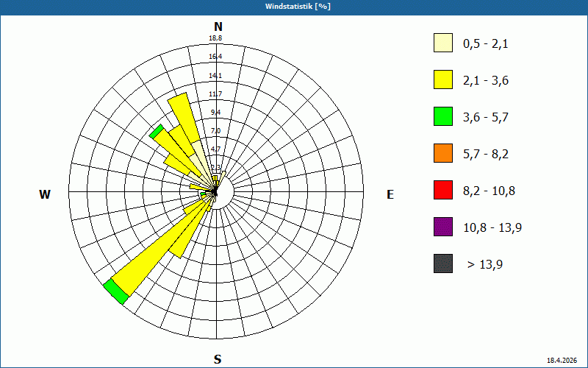Click the tall yellow north-northwest wind bar
This screenshot has height=368, width=588.
(185, 120)
